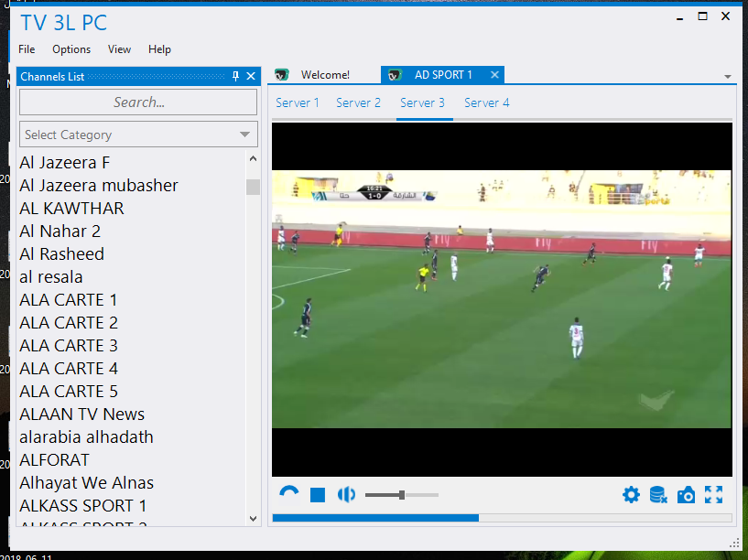This screenshot has height=560, width=748.
Task: Select channel ALA CARTE 5
Action: (69, 392)
